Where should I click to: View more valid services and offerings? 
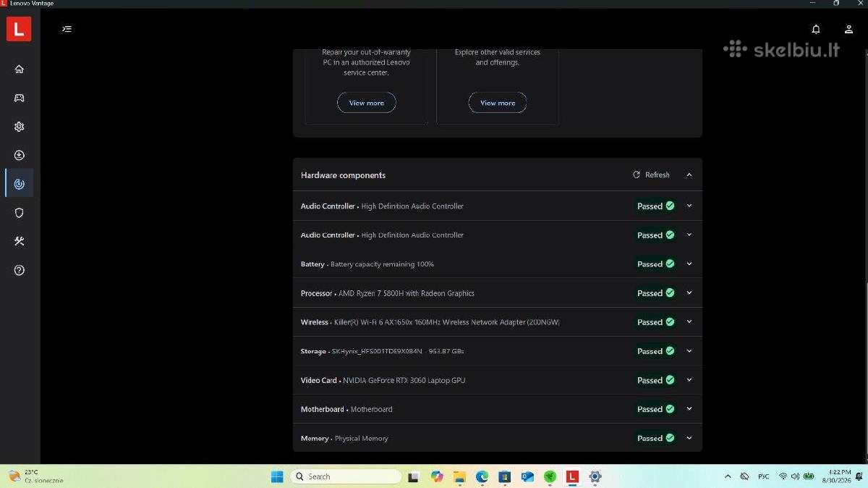click(x=498, y=103)
